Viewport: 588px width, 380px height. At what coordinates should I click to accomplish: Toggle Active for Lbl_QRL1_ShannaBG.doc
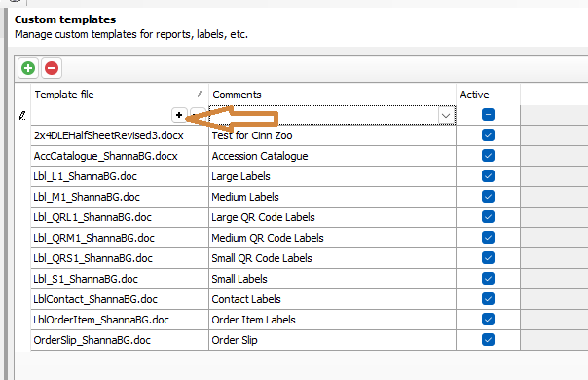[488, 217]
